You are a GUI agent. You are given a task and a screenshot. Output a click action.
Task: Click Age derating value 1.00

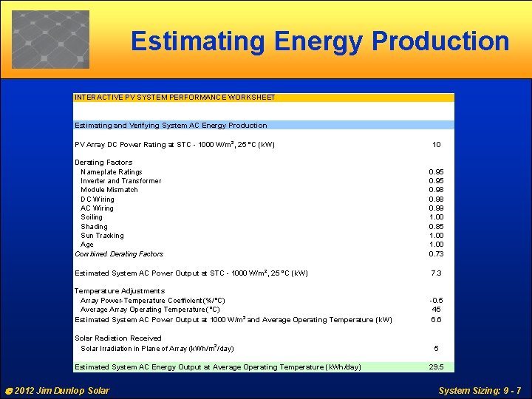436,245
